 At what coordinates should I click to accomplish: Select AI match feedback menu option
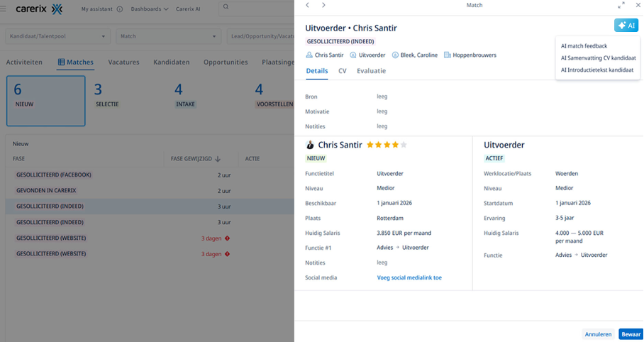coord(584,46)
